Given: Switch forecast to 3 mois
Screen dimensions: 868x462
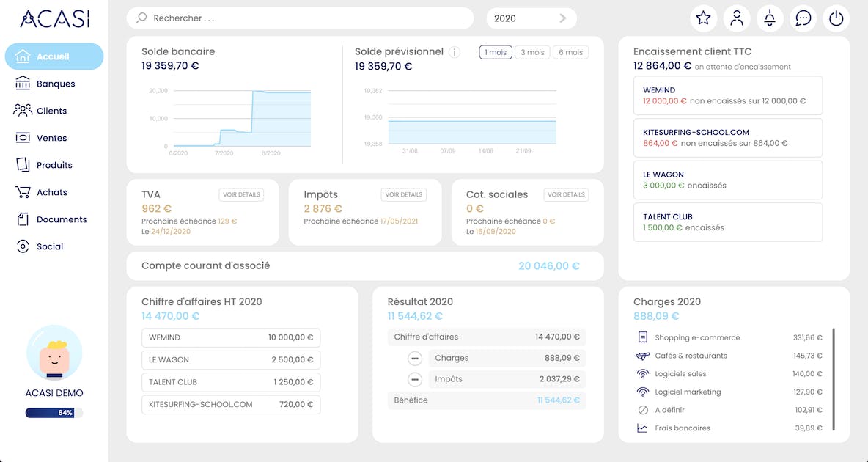Looking at the screenshot, I should [x=532, y=52].
